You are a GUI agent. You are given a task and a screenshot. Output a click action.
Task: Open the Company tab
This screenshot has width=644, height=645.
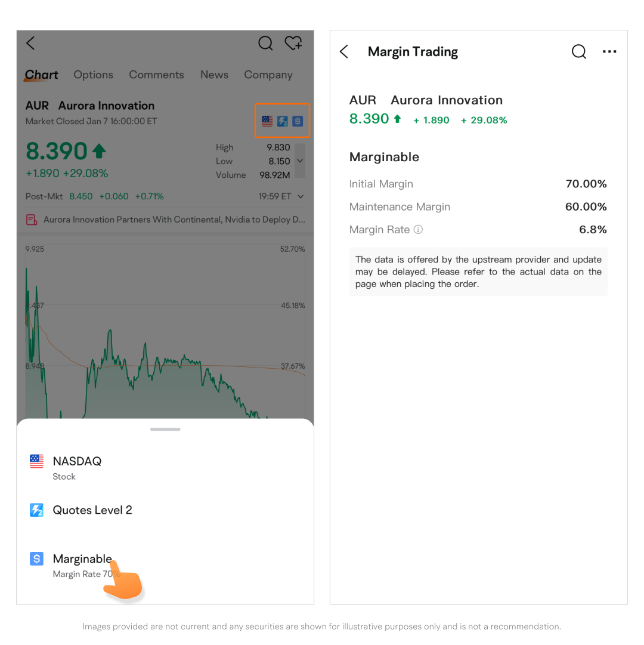(268, 75)
